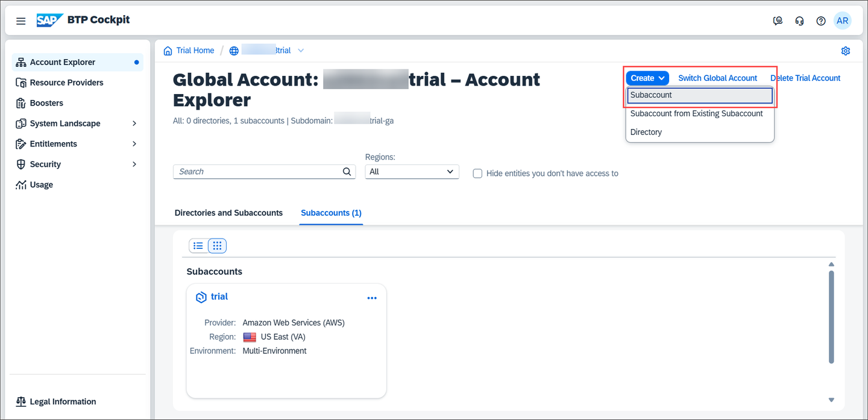Click the SAP logo
Viewport: 868px width, 420px height.
[x=50, y=20]
